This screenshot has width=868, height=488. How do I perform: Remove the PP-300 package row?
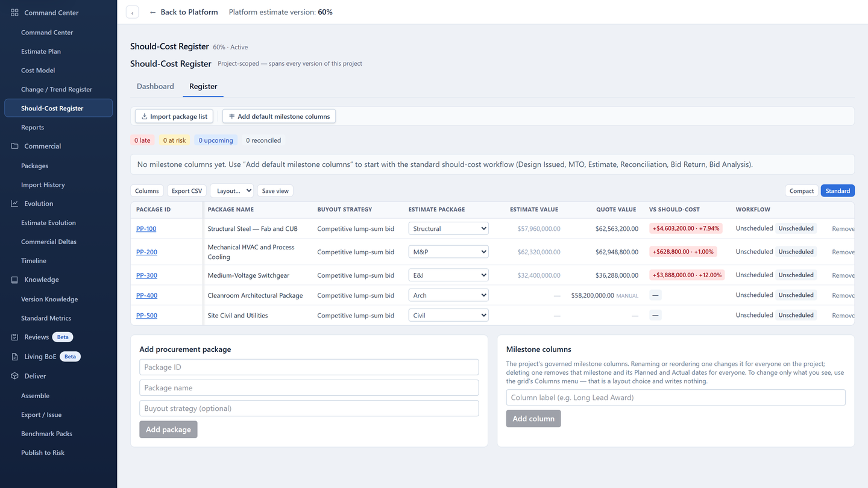click(x=843, y=275)
